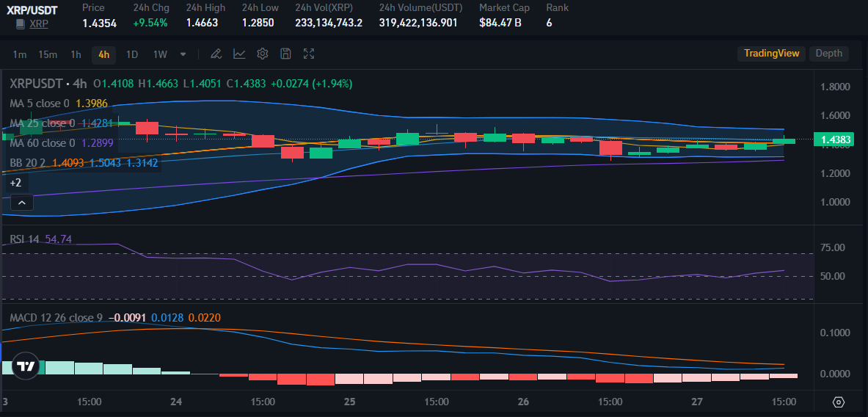Click the RSI 75.00 axis label
The height and width of the screenshot is (417, 868).
(x=833, y=247)
